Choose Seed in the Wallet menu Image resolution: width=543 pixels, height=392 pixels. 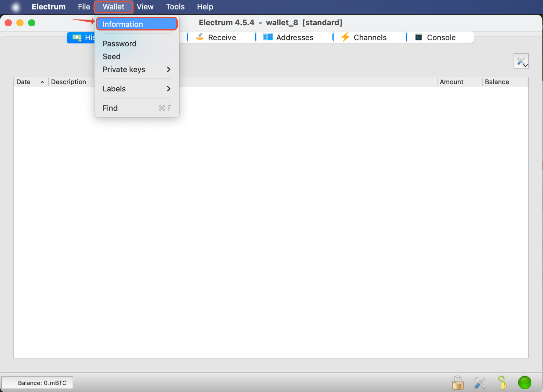pos(137,56)
